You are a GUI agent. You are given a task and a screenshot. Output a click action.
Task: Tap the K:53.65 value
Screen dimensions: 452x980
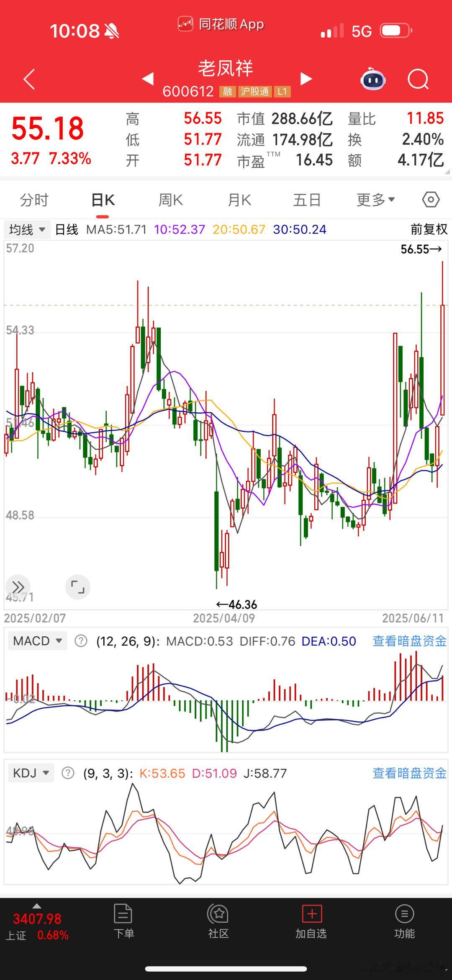pos(162,773)
